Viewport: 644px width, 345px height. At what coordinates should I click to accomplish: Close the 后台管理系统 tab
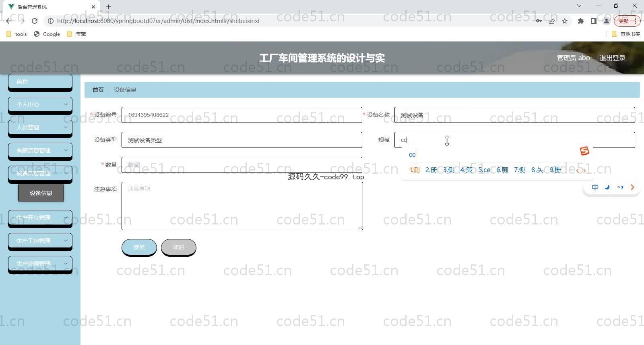coord(93,7)
